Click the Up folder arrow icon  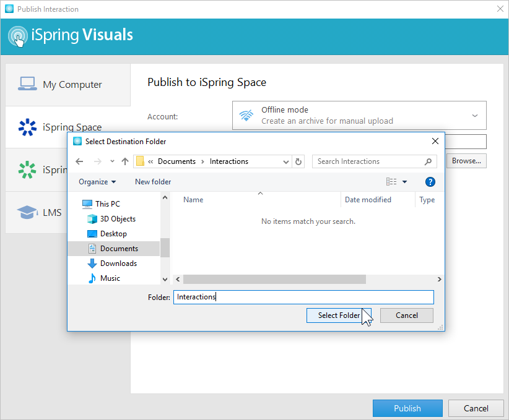(125, 161)
